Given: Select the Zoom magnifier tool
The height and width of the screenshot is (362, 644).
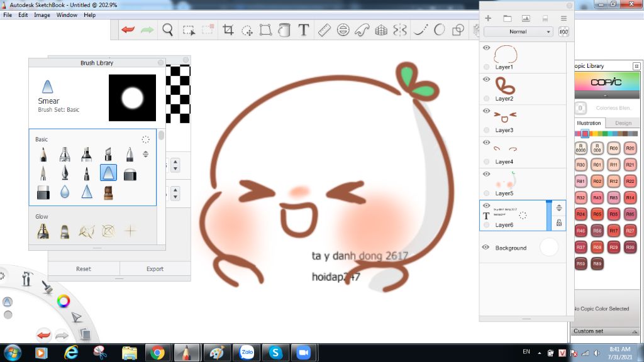Looking at the screenshot, I should [x=167, y=30].
